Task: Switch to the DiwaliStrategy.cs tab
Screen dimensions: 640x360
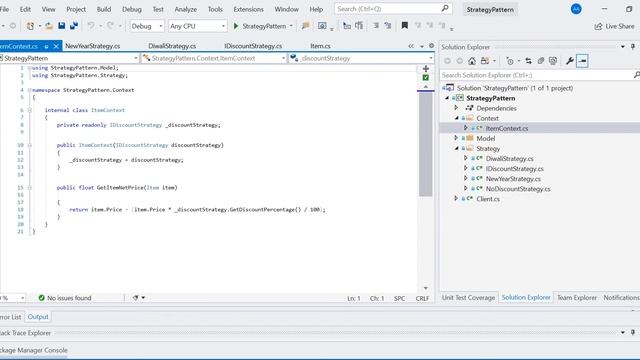Action: point(172,46)
